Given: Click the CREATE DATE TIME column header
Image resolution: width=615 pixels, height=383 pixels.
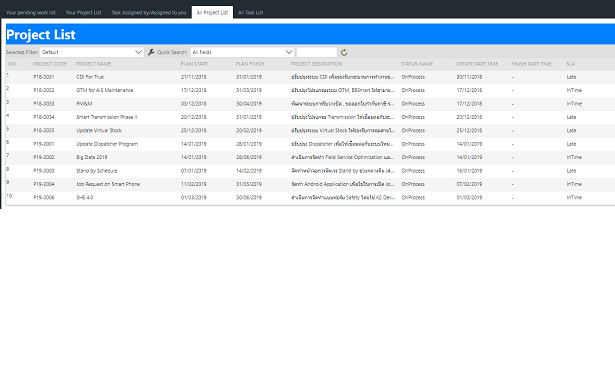Looking at the screenshot, I should (477, 64).
